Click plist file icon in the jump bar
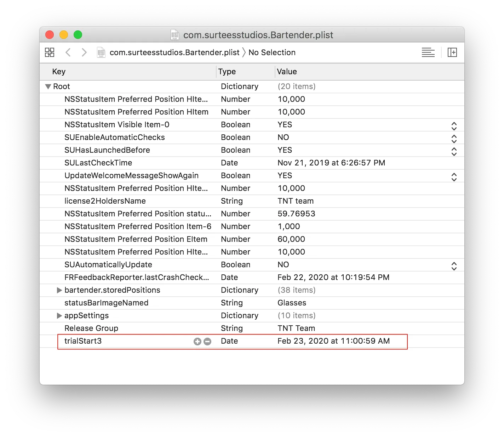504x437 pixels. tap(101, 52)
